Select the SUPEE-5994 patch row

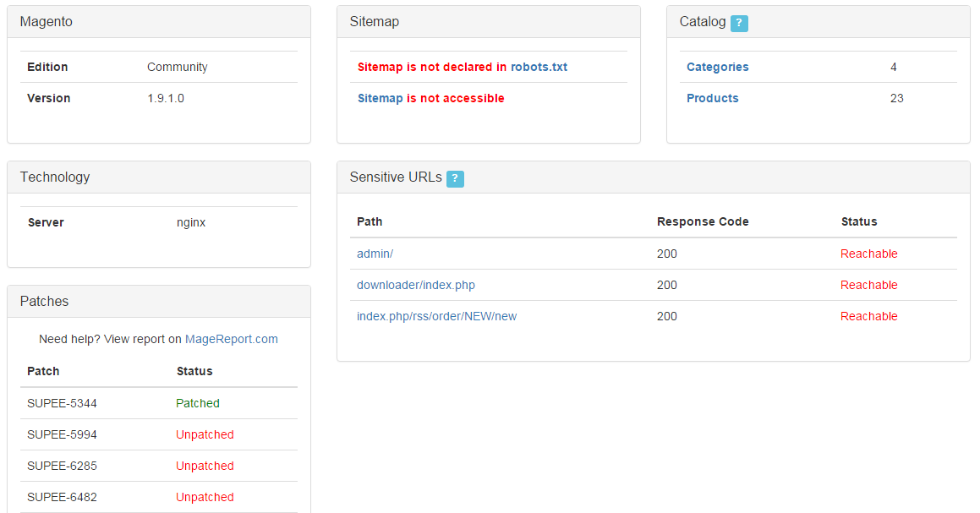click(159, 434)
